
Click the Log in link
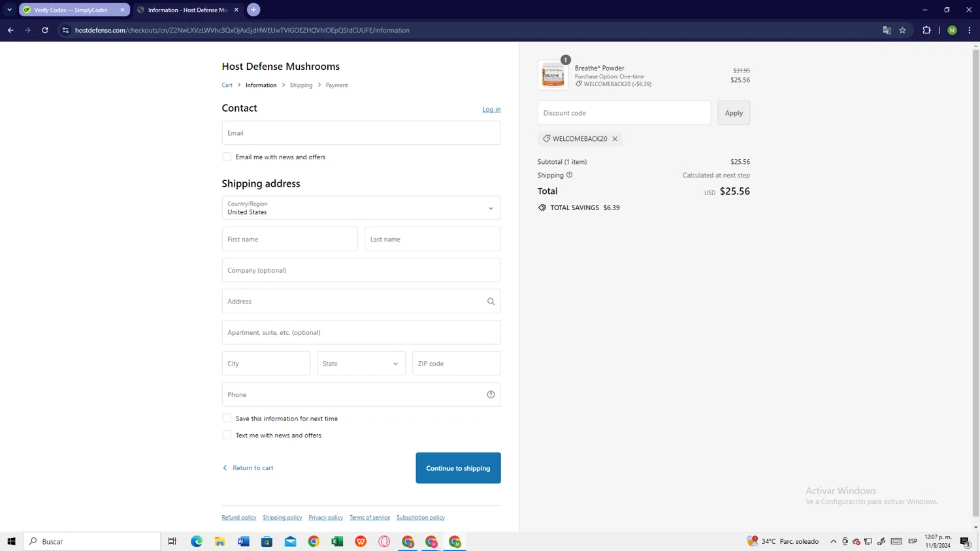tap(491, 109)
